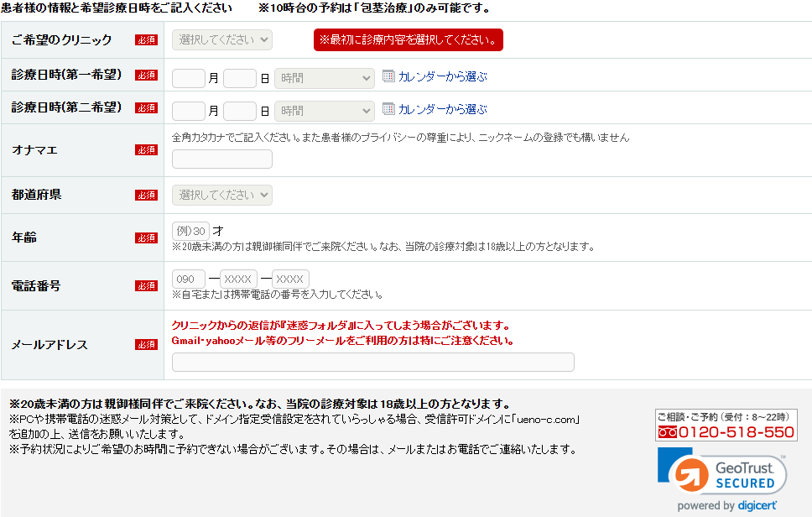Click the last phone number XXXX field

tap(291, 279)
